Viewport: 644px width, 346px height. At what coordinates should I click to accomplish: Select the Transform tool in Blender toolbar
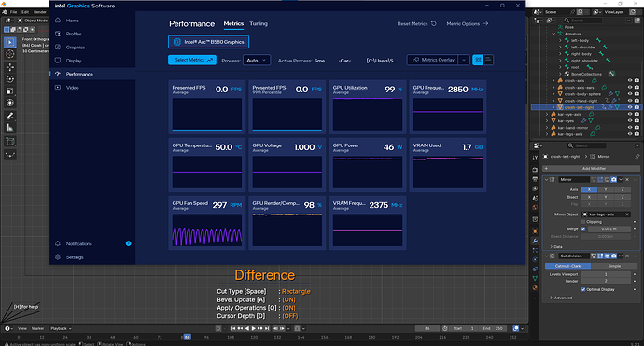coord(10,103)
